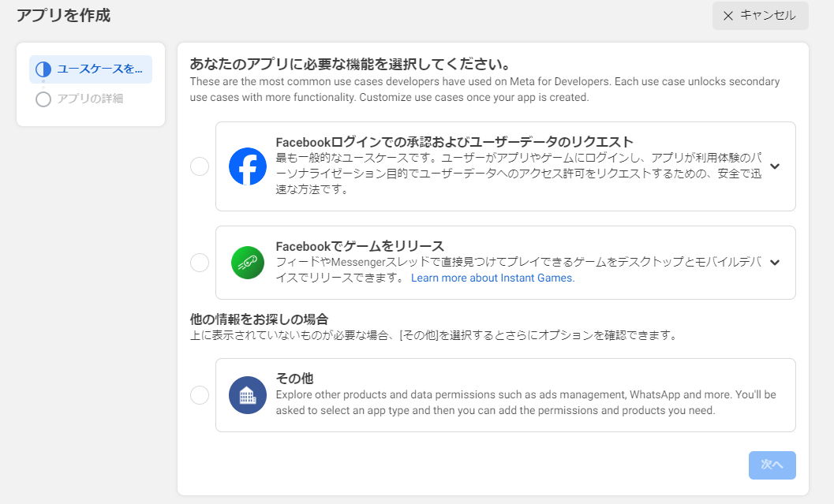The image size is (834, 504).
Task: Click the half-filled step progress circle
Action: pos(43,69)
